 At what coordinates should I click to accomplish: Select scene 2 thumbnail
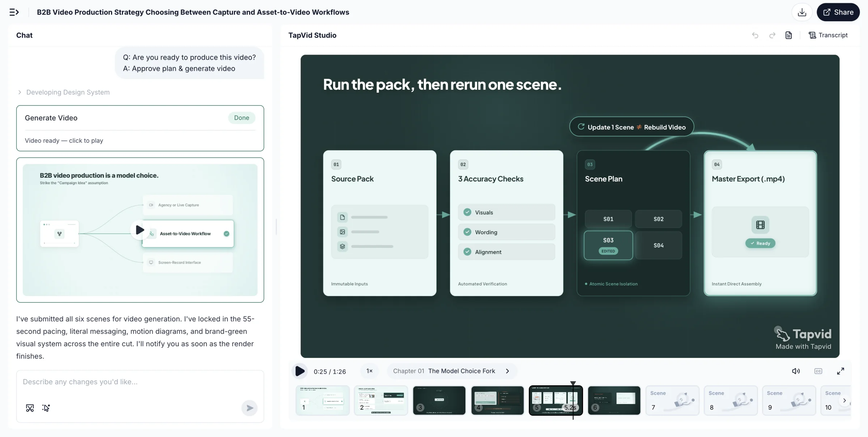coord(381,400)
